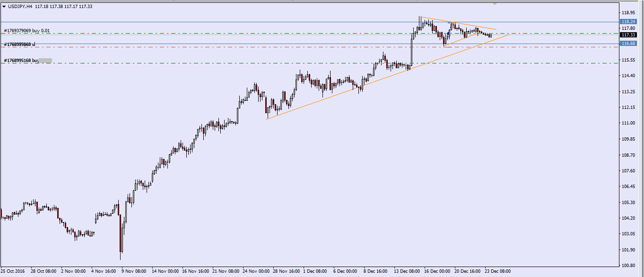Click the 25 Oct 2016 date label
Screen dimensions: 644x277
(13, 272)
